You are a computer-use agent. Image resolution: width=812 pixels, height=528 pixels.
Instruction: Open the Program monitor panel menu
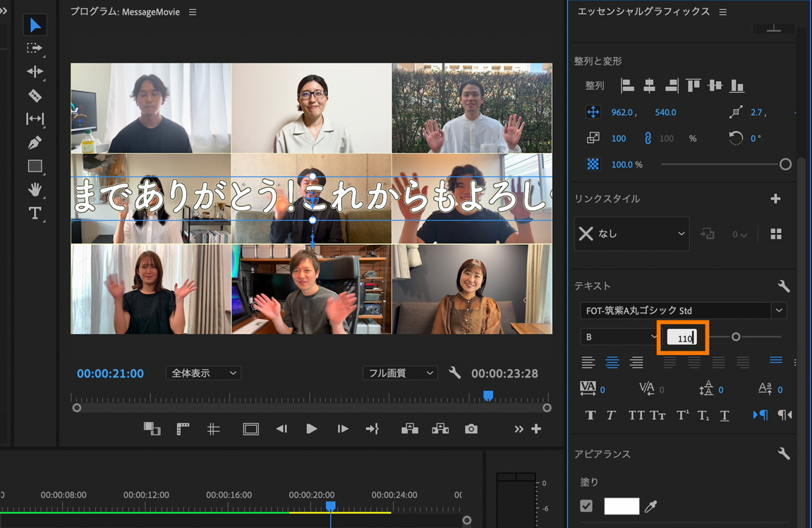[193, 12]
